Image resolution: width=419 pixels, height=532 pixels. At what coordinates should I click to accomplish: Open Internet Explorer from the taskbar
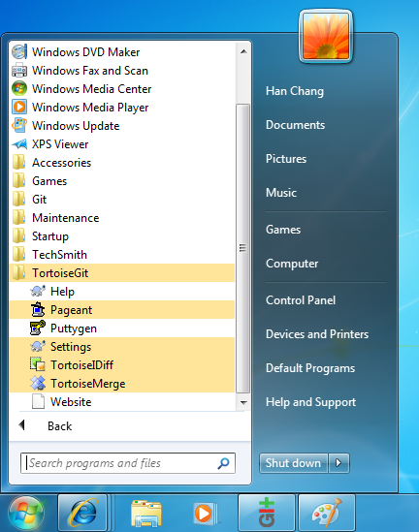click(x=82, y=513)
